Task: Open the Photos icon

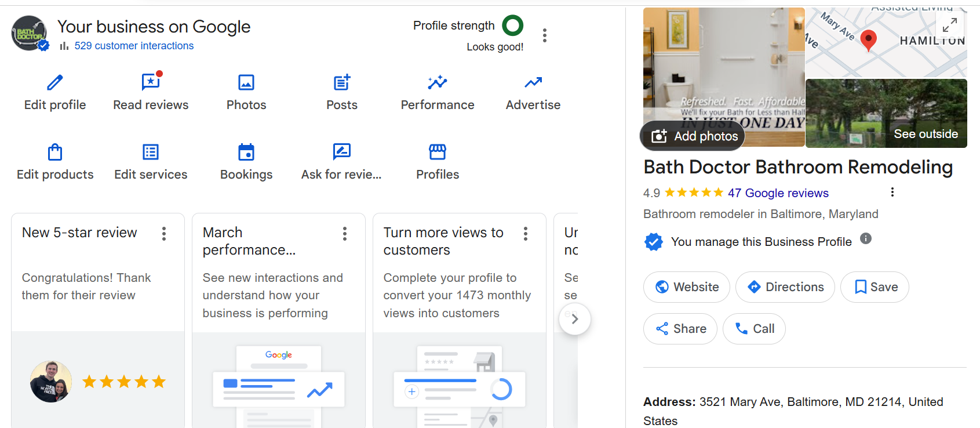Action: point(246,82)
